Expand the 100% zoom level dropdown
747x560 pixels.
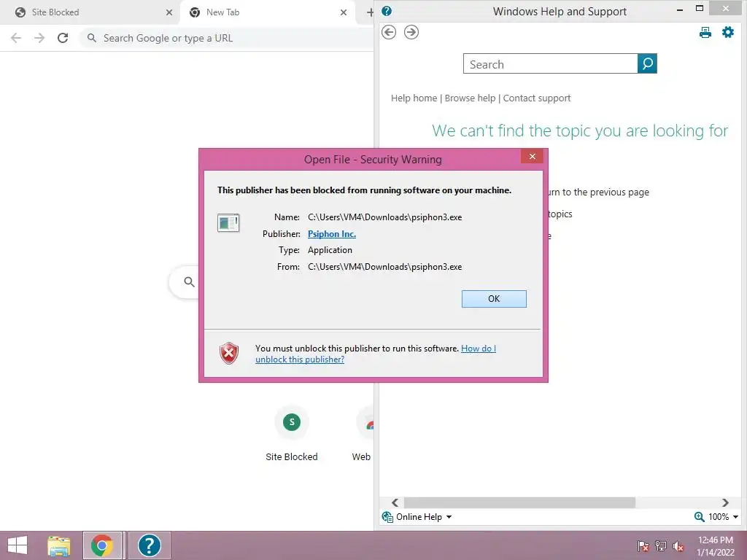(x=735, y=517)
